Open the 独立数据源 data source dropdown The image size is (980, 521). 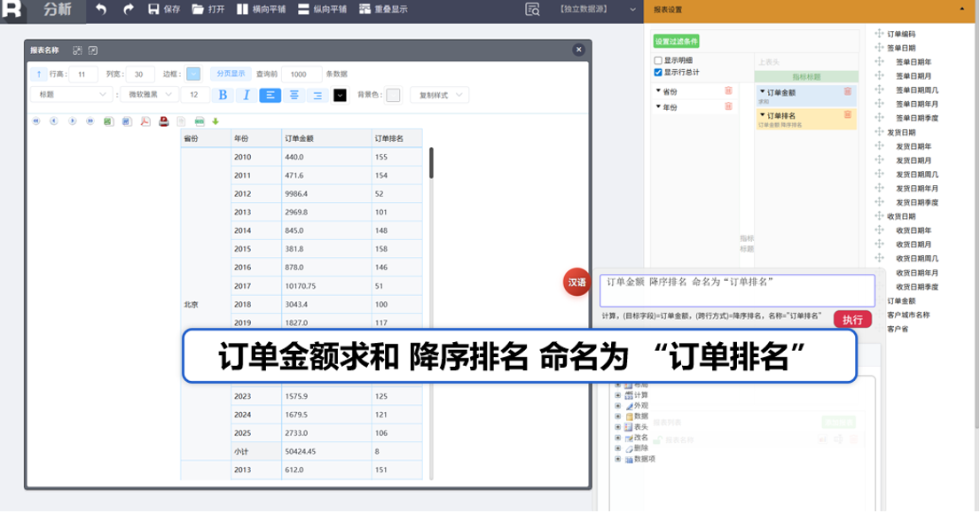597,10
